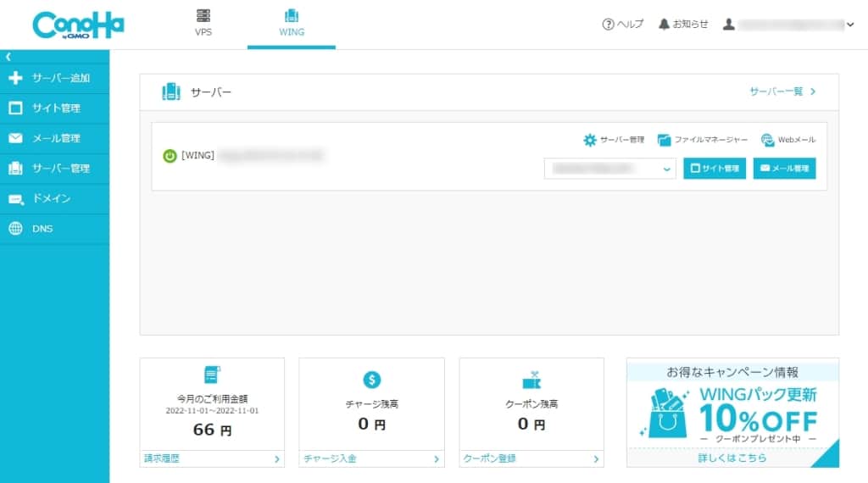The image size is (868, 483).
Task: Click the お知らせ bell icon
Action: [x=664, y=25]
